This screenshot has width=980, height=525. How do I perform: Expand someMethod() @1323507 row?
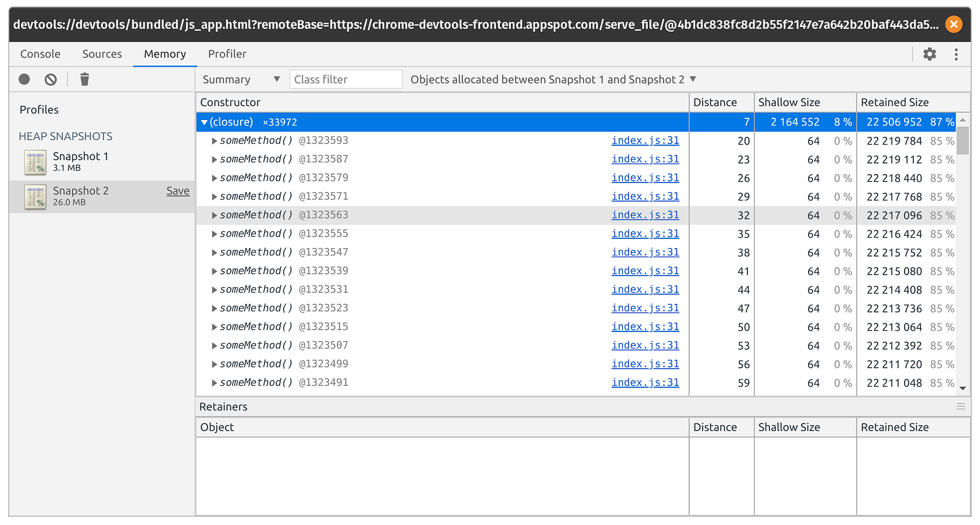pyautogui.click(x=214, y=346)
